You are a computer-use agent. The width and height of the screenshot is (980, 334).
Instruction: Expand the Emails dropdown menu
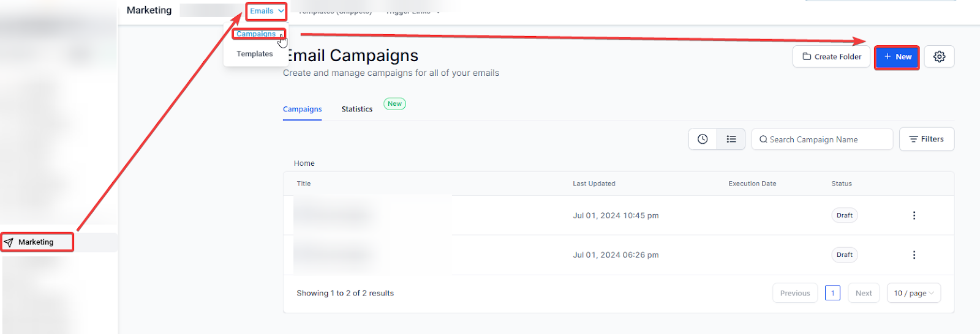point(266,11)
